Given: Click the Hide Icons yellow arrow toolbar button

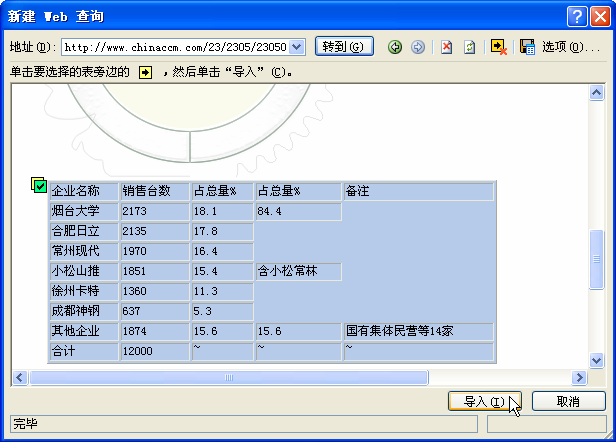Looking at the screenshot, I should (x=497, y=47).
